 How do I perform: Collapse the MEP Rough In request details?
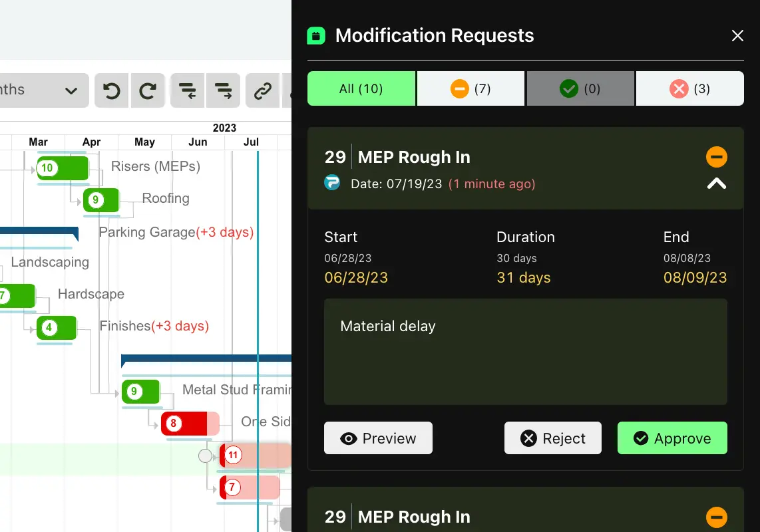pyautogui.click(x=717, y=184)
